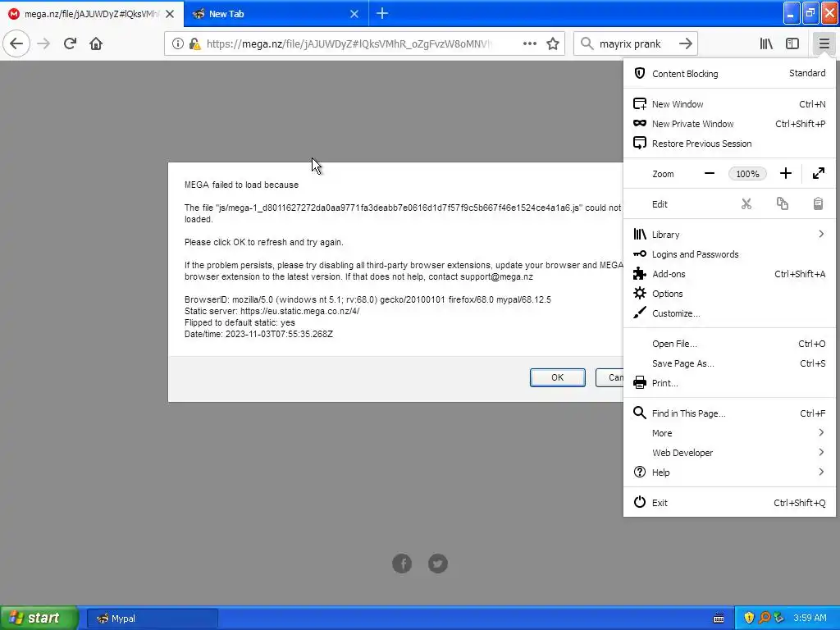Open a New Private Window
The image size is (840, 630).
pyautogui.click(x=729, y=124)
